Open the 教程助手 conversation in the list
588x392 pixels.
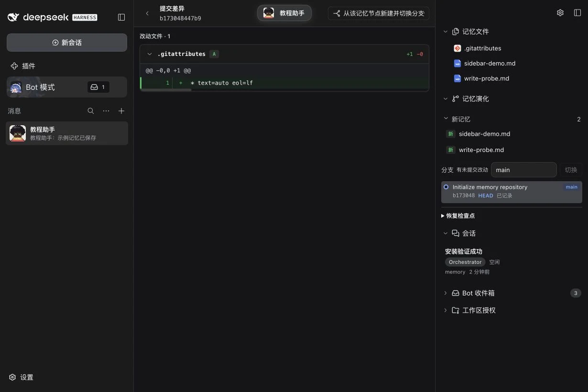(67, 133)
